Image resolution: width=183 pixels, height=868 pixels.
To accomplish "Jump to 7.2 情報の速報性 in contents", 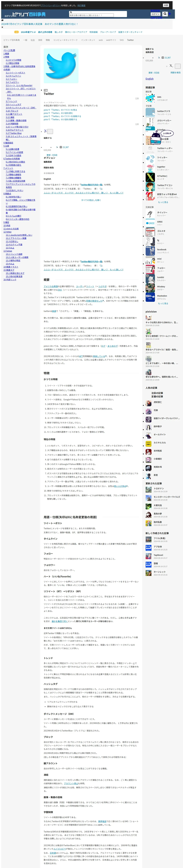I will (x=13, y=175).
